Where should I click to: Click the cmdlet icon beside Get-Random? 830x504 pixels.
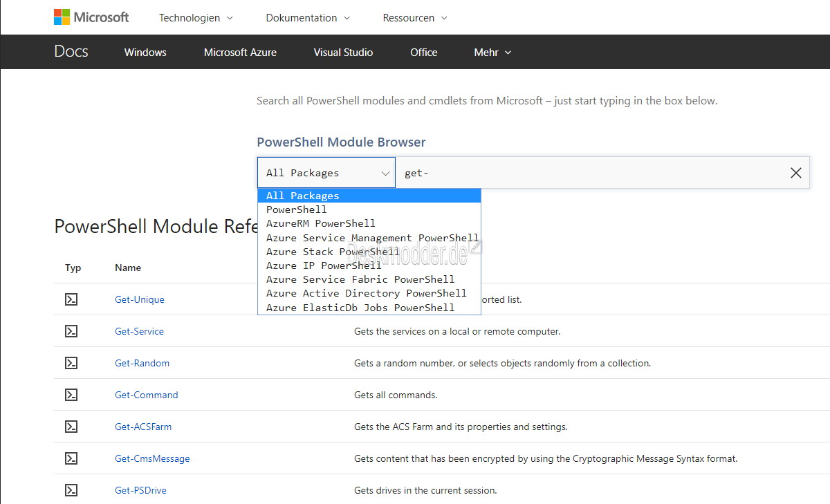tap(71, 363)
